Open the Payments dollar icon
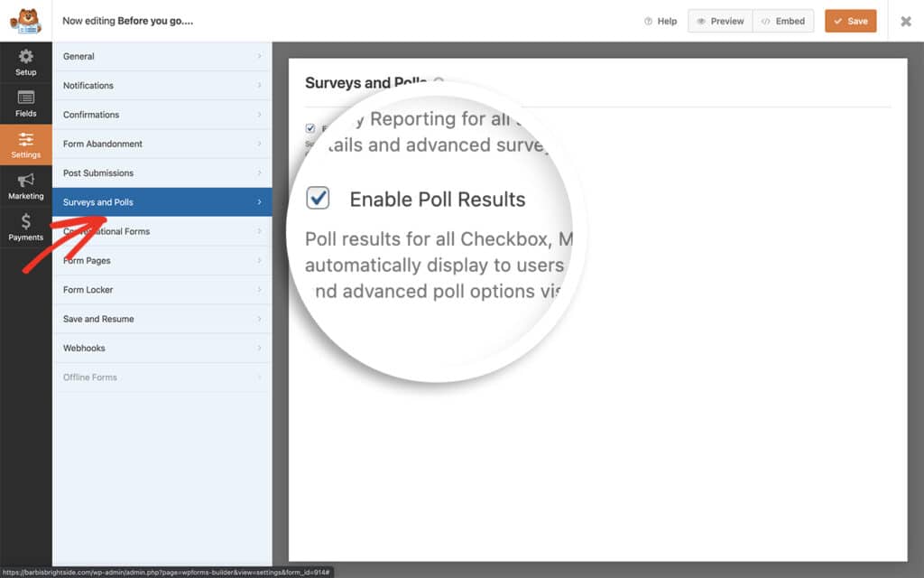This screenshot has width=924, height=578. [x=26, y=227]
